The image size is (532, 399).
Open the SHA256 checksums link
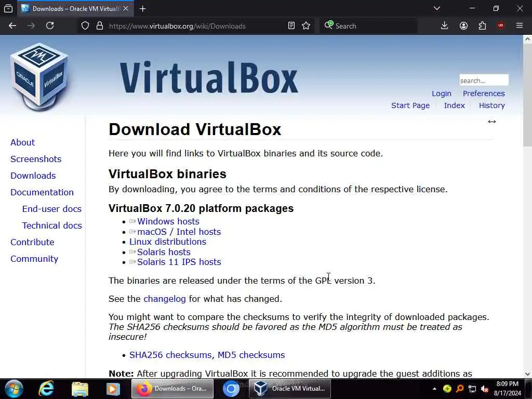[171, 355]
